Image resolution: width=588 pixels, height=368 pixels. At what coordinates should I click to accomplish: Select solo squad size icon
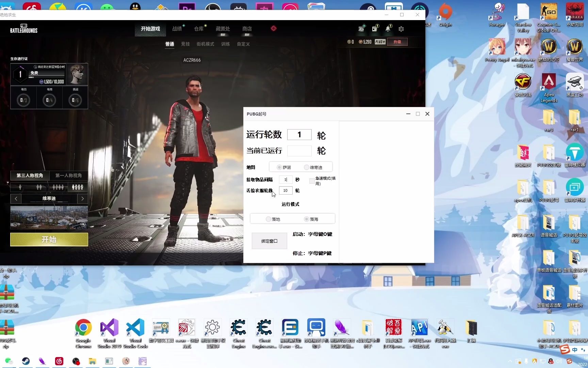(20, 187)
